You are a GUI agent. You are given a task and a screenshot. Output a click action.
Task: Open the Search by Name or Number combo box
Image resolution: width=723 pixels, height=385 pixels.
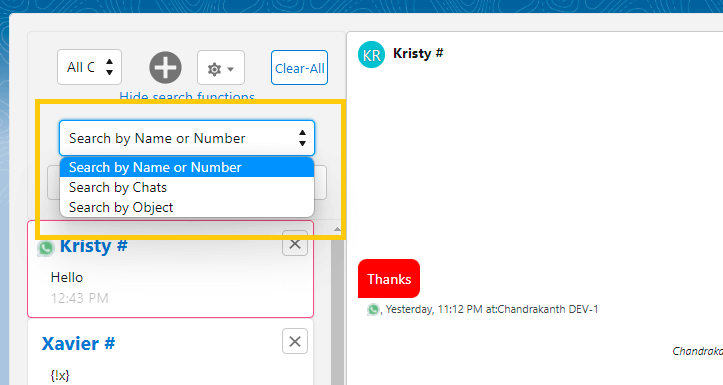187,138
